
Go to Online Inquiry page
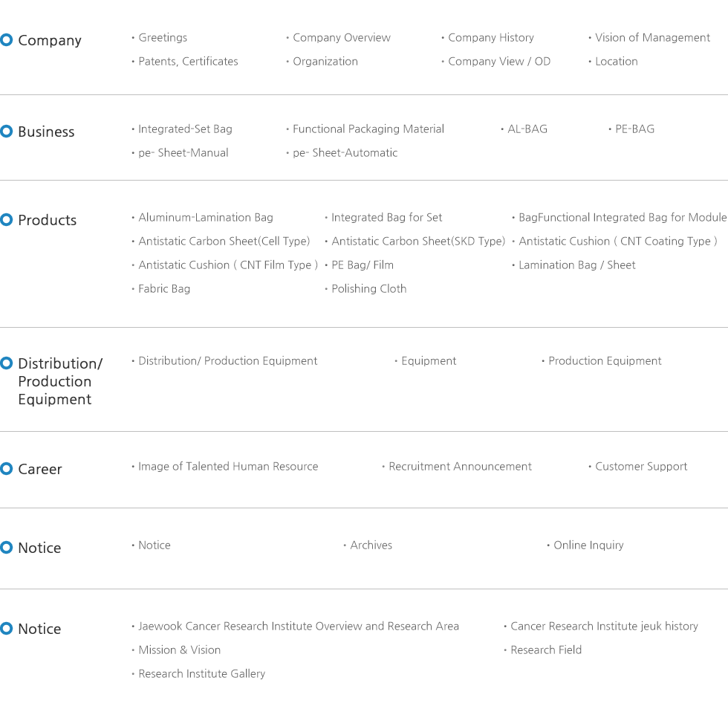588,545
